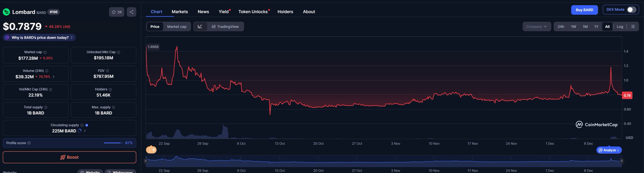Click the verified badge beside Circulating supply
The image size is (644, 173).
[x=87, y=125]
